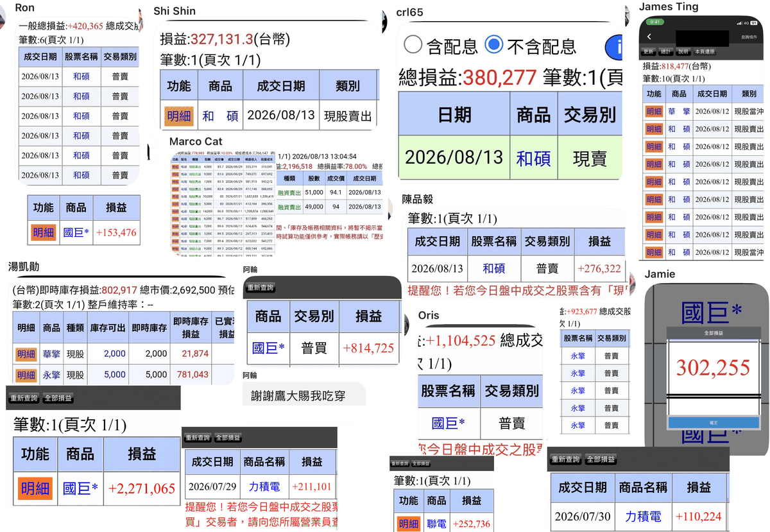Click the 380,277 總損益 value in crl65's screen
Image resolution: width=770 pixels, height=532 pixels.
pos(499,78)
